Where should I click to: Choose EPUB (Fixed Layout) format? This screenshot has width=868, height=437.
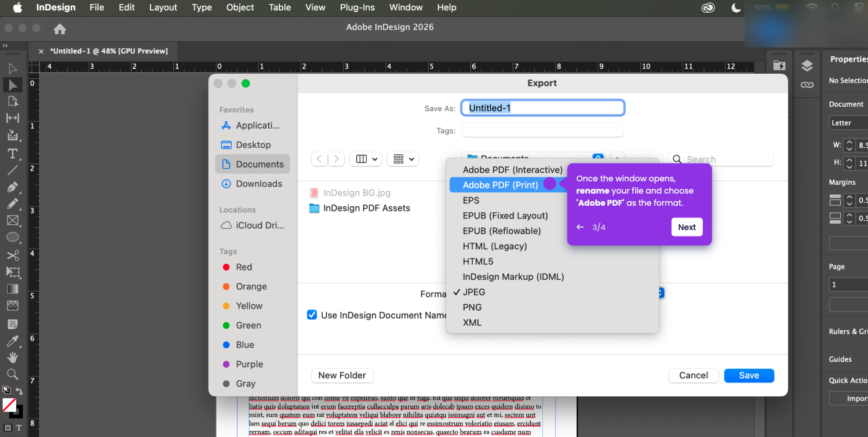505,216
